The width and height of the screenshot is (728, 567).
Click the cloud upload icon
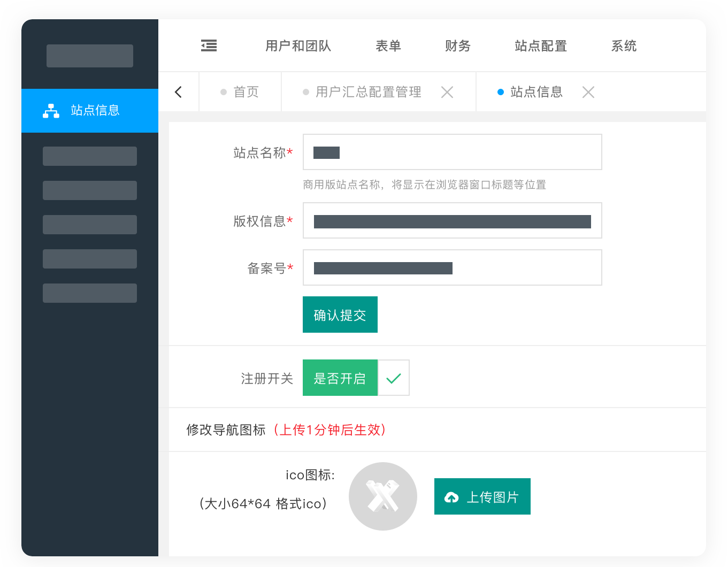point(451,497)
